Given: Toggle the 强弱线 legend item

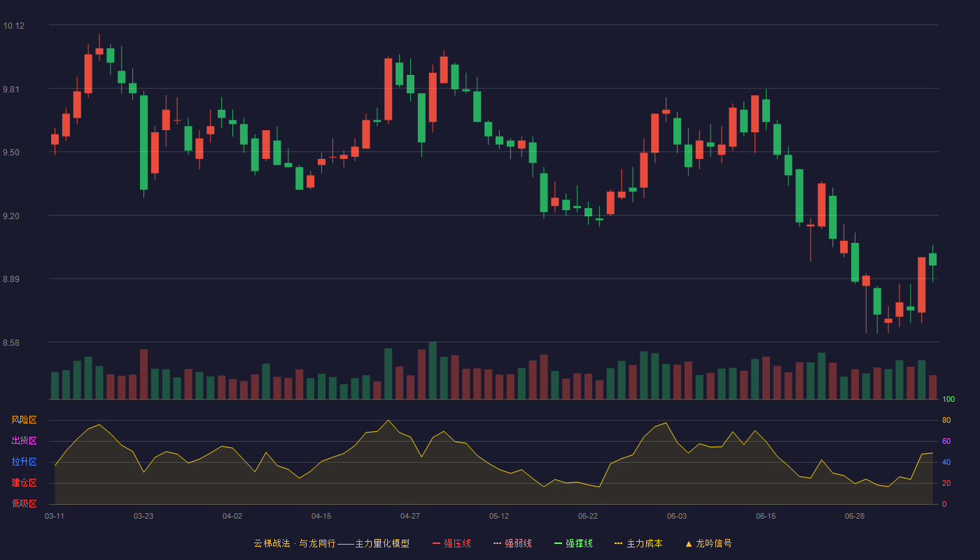Looking at the screenshot, I should tap(512, 543).
